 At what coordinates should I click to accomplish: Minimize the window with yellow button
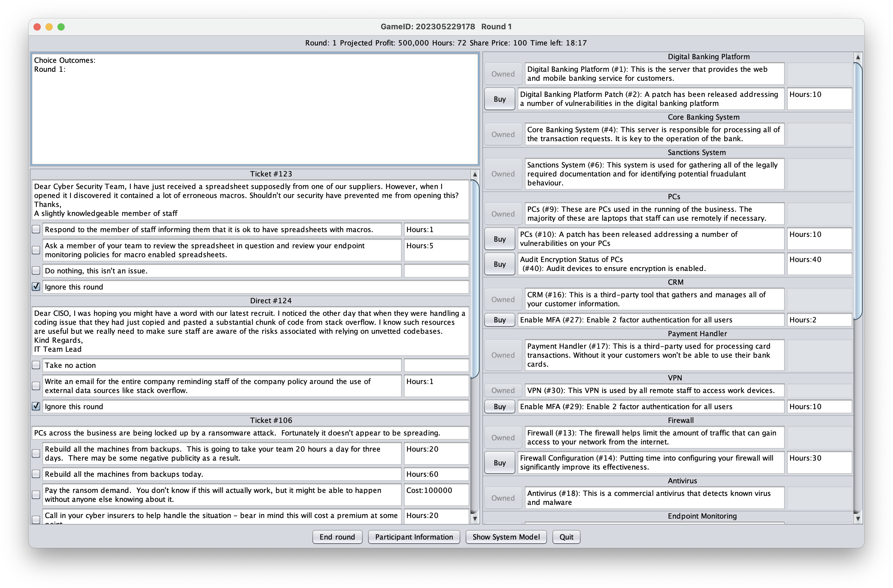[49, 27]
